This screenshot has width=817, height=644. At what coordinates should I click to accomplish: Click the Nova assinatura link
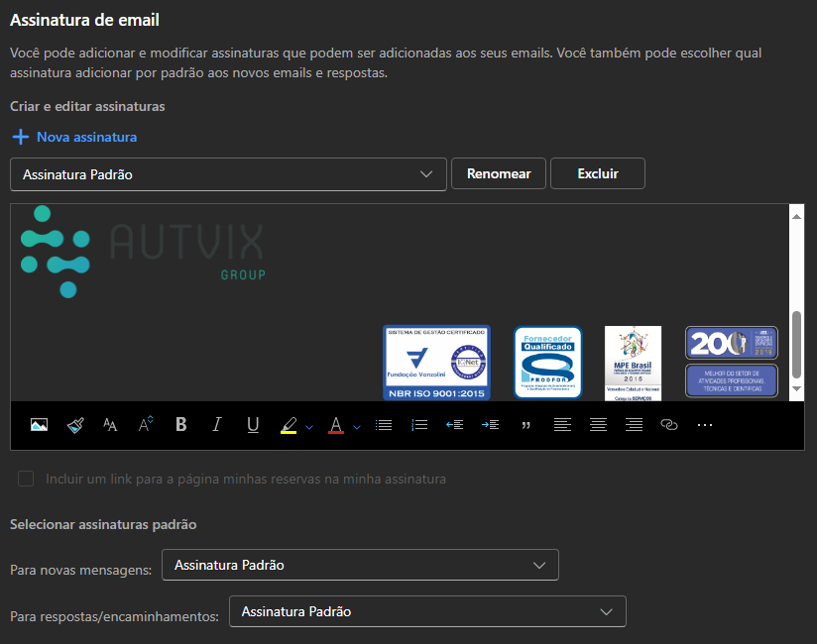tap(86, 137)
